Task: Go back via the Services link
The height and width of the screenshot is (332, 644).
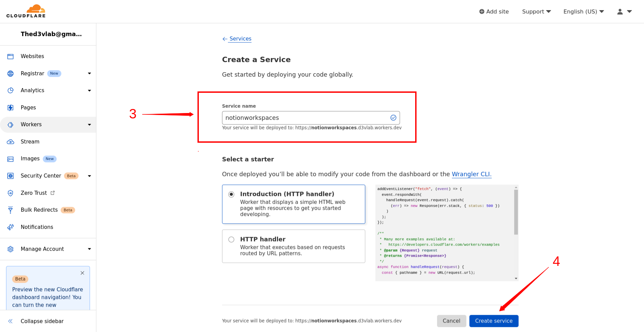Action: tap(240, 39)
